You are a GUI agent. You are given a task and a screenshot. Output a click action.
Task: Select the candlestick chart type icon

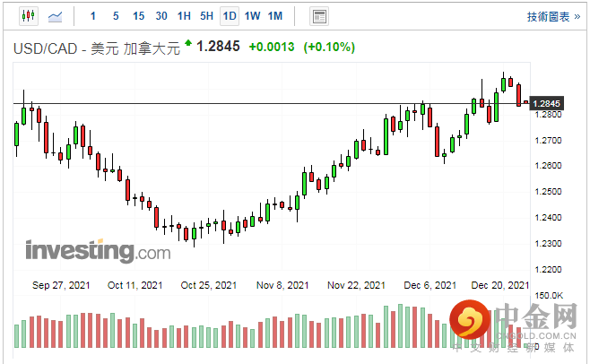pyautogui.click(x=29, y=16)
